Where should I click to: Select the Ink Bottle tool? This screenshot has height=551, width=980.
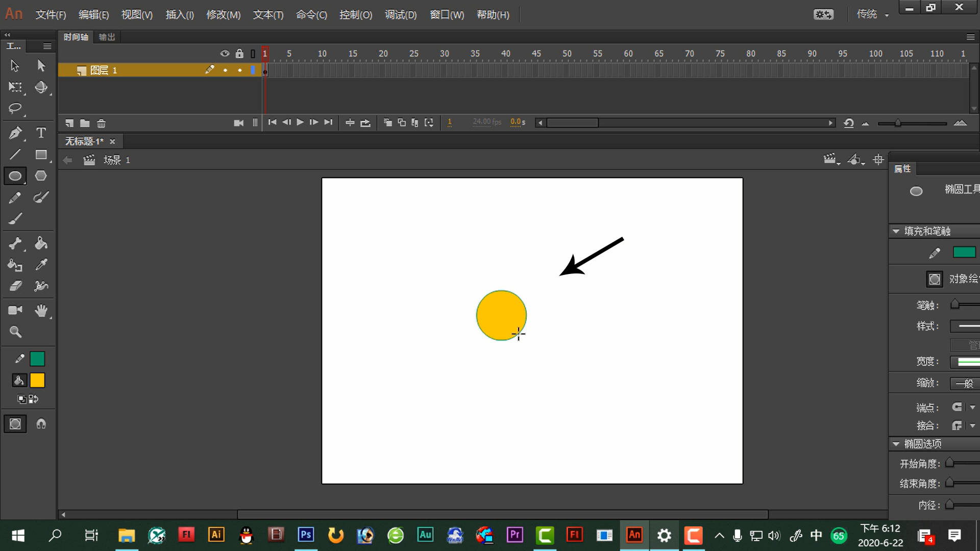[15, 265]
